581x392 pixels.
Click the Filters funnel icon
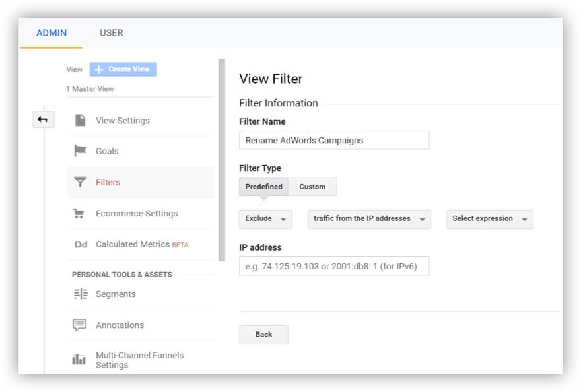coord(80,182)
